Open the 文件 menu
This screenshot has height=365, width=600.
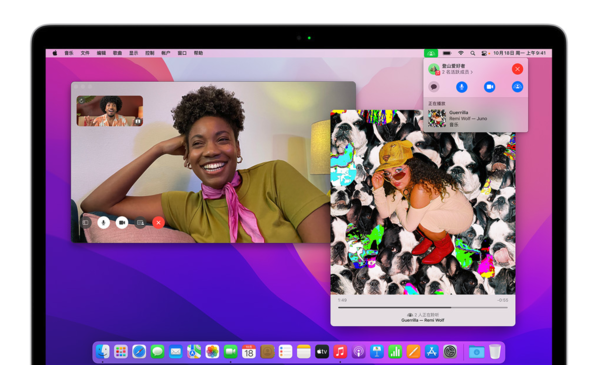[x=85, y=53]
